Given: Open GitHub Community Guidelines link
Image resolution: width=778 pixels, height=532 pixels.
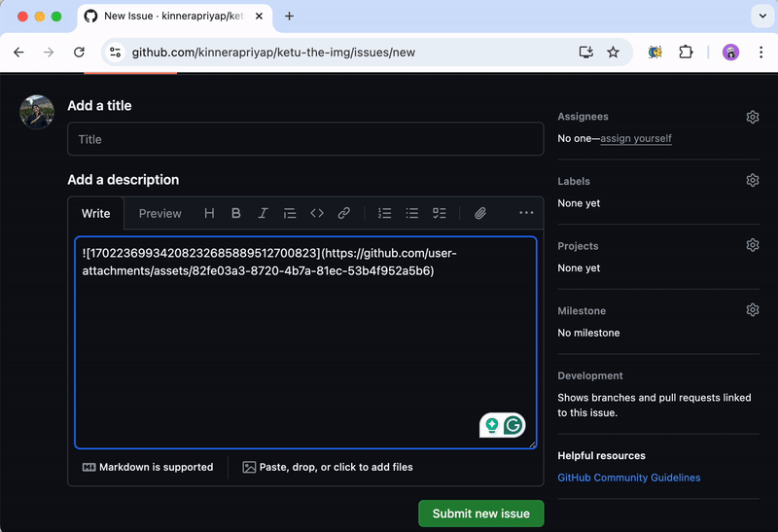Looking at the screenshot, I should (x=628, y=478).
